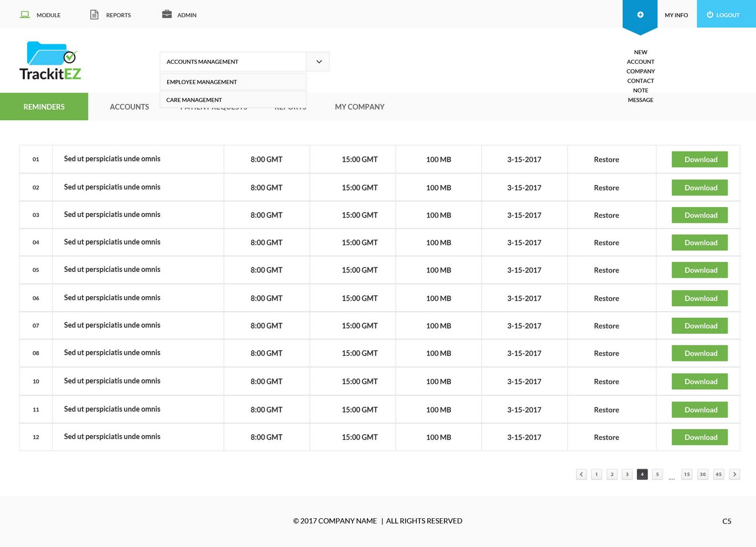Choose COMPANY from the add menu

coord(640,71)
